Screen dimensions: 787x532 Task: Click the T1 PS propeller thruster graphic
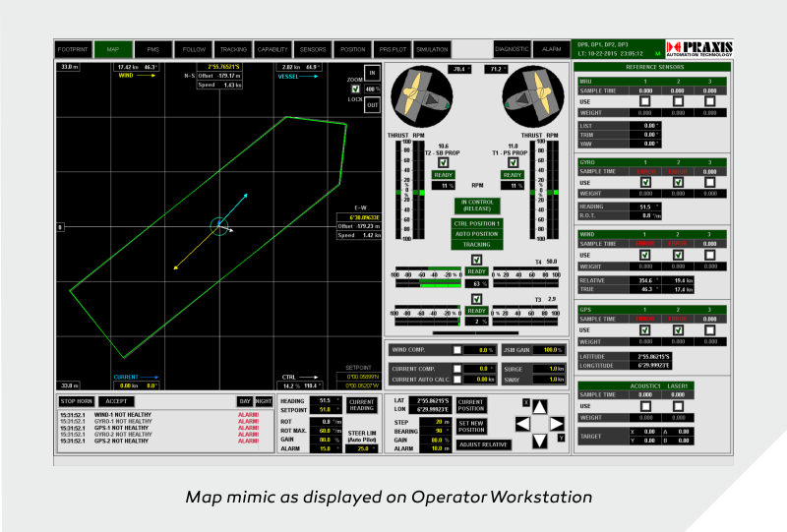[x=533, y=97]
